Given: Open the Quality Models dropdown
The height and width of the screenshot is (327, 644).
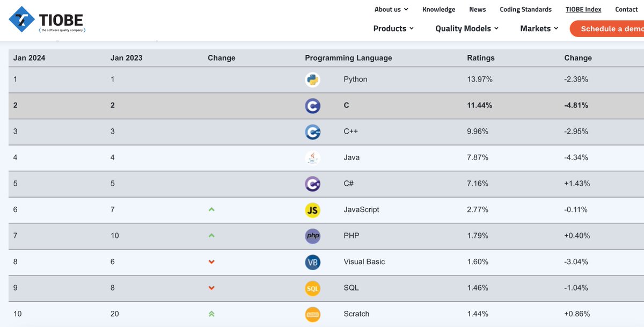Looking at the screenshot, I should tap(467, 28).
